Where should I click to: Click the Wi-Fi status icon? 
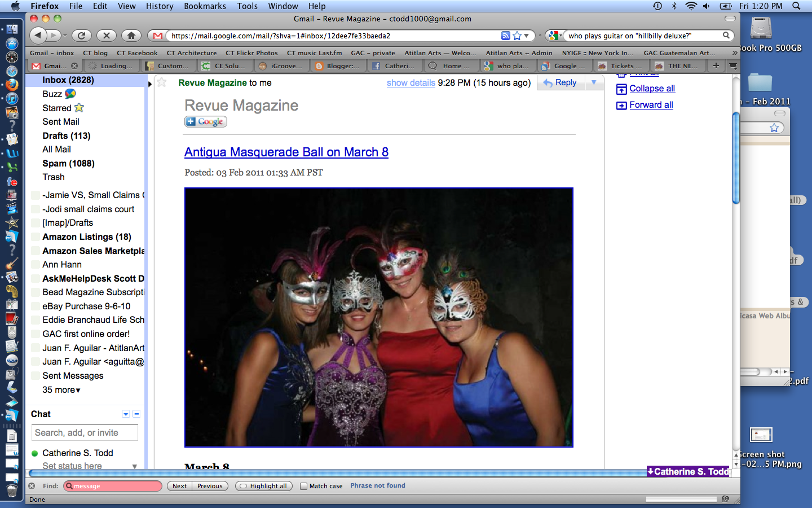pyautogui.click(x=691, y=6)
